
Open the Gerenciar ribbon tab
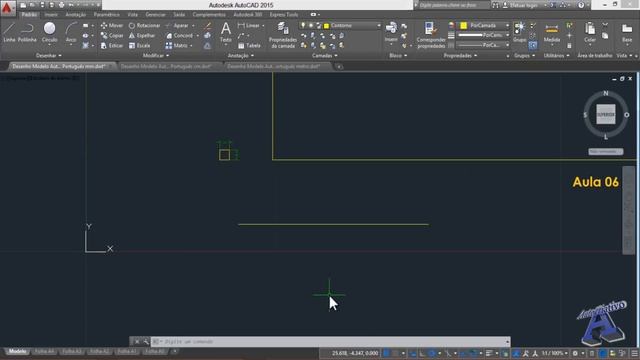tap(156, 15)
